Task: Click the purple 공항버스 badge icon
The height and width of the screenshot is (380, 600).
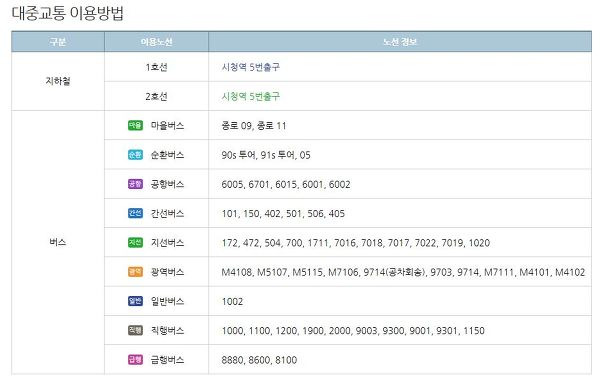Action: tap(135, 184)
